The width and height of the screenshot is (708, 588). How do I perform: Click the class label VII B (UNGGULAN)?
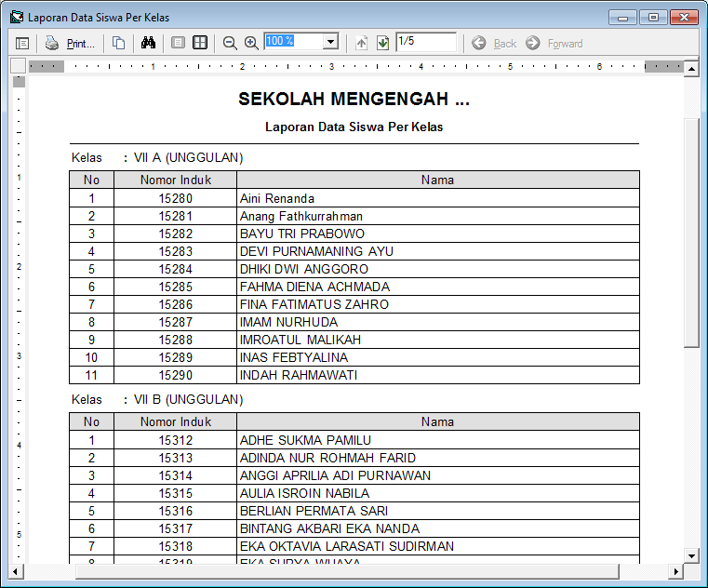(x=188, y=400)
